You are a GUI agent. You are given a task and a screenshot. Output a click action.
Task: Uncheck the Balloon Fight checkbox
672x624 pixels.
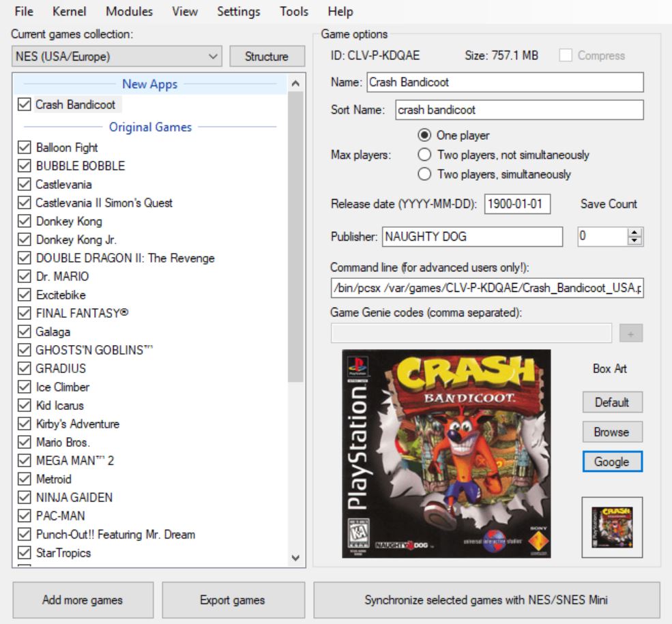pyautogui.click(x=25, y=147)
